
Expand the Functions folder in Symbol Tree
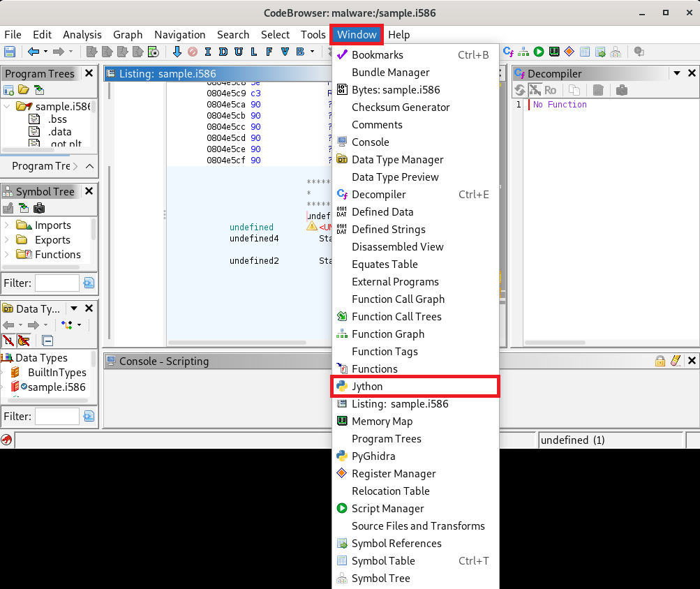pyautogui.click(x=6, y=255)
